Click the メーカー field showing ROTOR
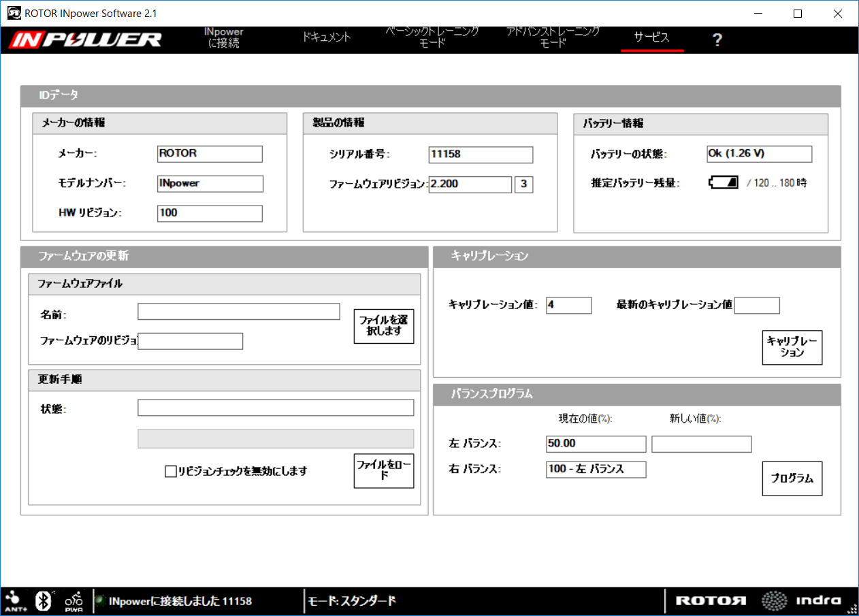 [x=210, y=154]
